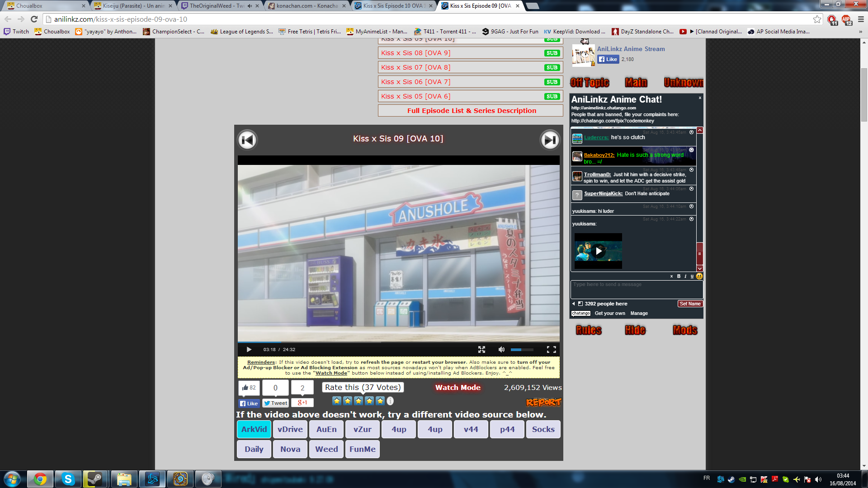Click the chat message input field
The height and width of the screenshot is (488, 868).
636,289
